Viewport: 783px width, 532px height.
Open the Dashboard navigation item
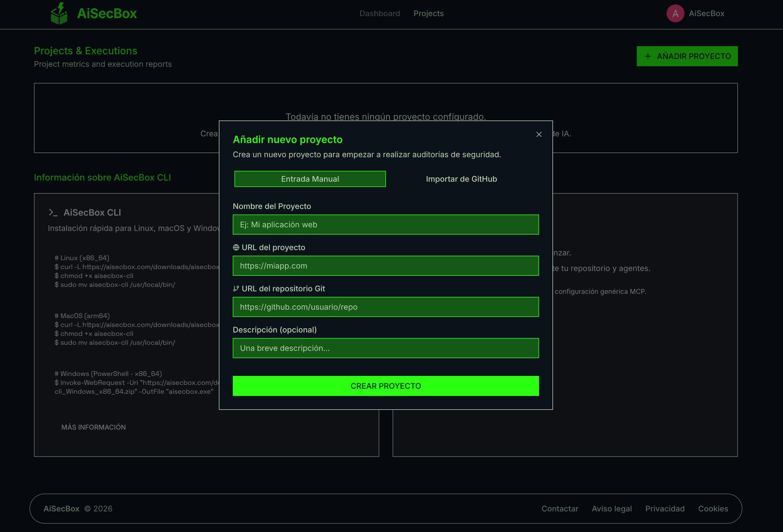(380, 13)
